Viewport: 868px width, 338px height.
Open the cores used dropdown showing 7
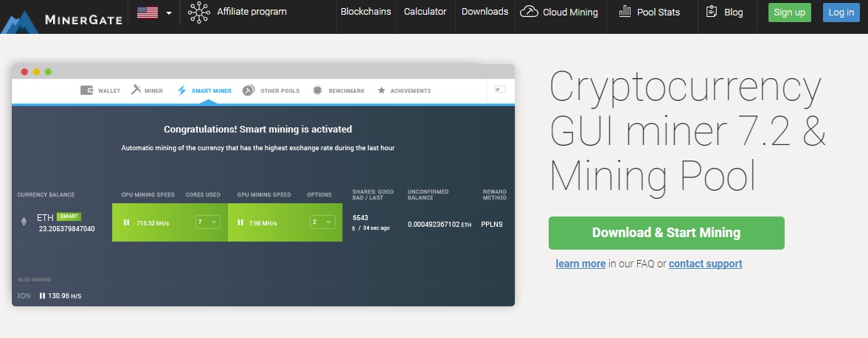(x=207, y=222)
